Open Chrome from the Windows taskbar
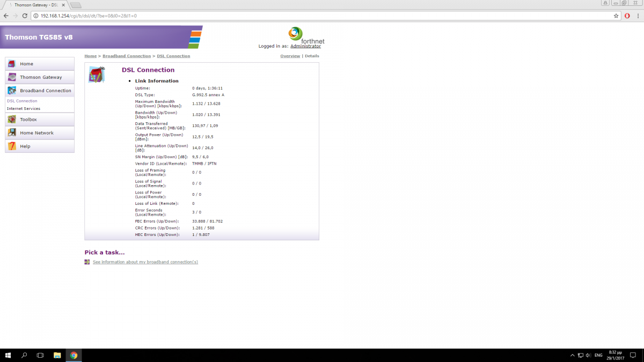The width and height of the screenshot is (644, 362). (74, 355)
